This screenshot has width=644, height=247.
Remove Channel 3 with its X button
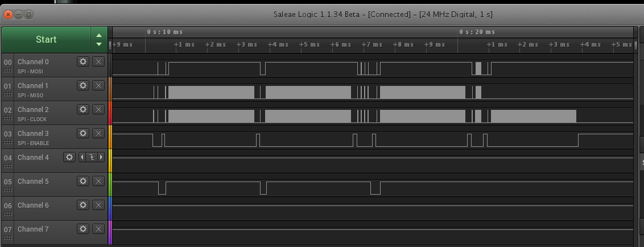click(x=98, y=133)
